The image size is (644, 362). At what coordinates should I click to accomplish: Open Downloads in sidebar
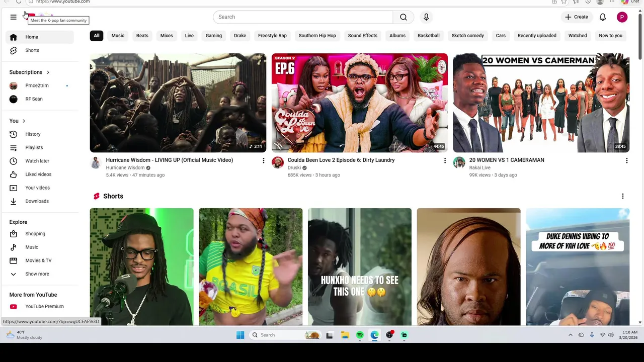click(x=40, y=201)
